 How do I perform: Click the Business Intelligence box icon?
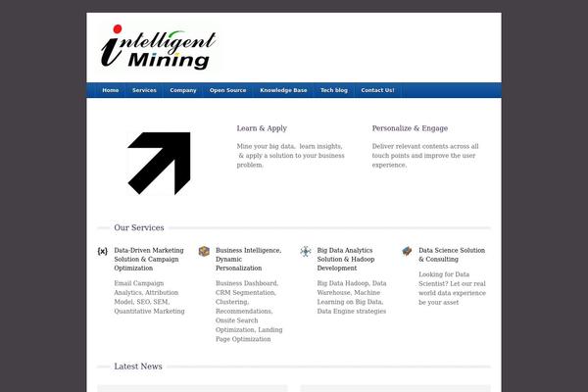pyautogui.click(x=204, y=251)
